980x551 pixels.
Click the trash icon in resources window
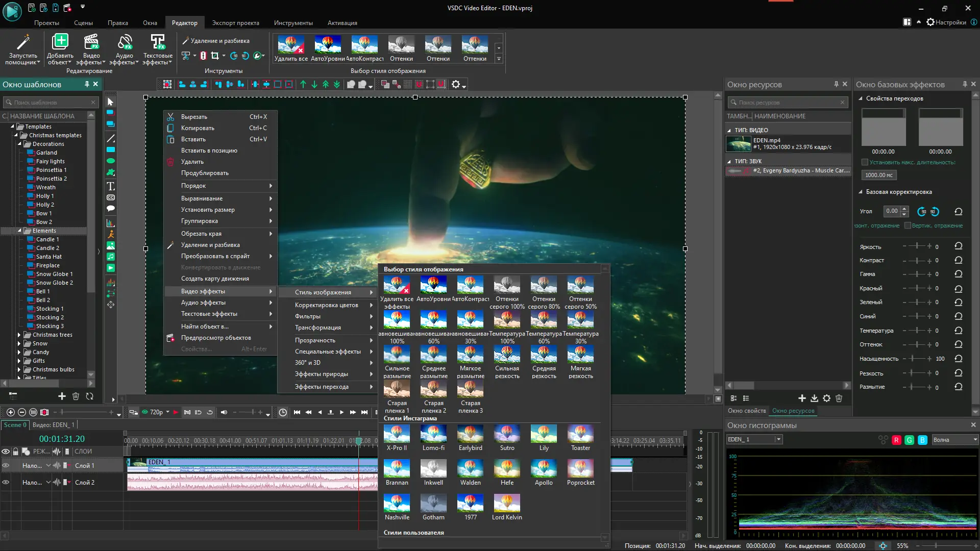(x=839, y=398)
